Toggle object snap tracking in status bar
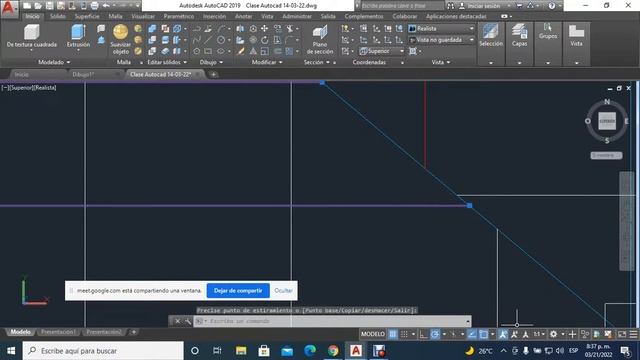This screenshot has width=640, height=360. pos(472,334)
